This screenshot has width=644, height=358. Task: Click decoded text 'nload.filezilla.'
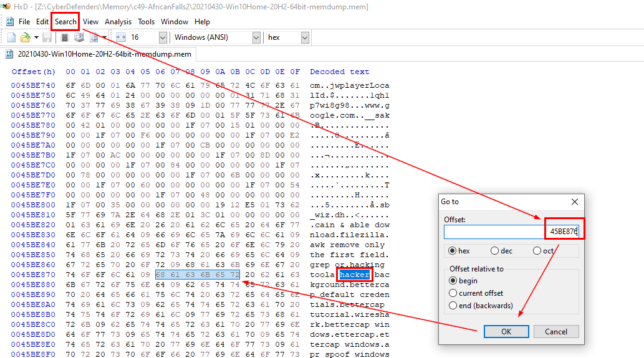(x=350, y=235)
